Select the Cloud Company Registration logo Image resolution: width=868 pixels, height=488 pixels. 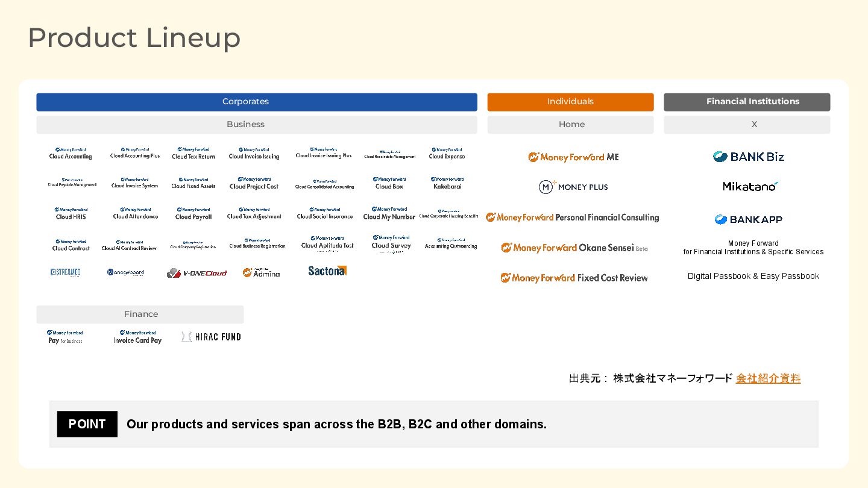click(x=193, y=245)
